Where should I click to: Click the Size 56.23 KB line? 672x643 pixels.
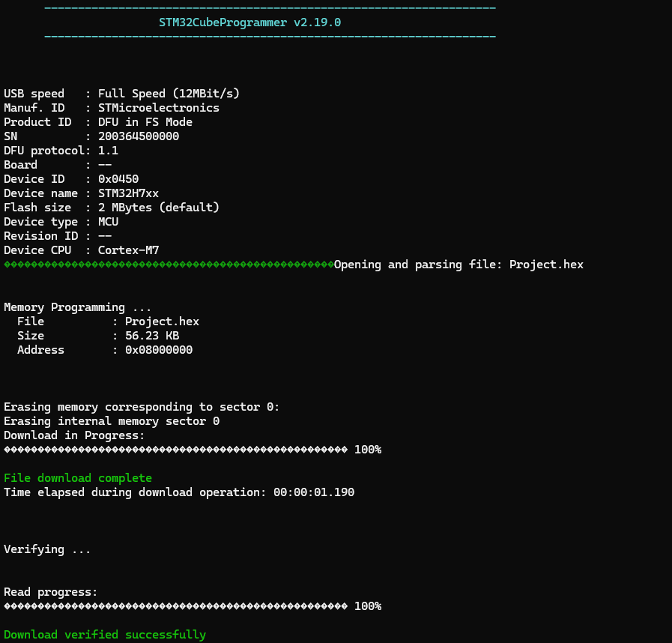pos(98,336)
